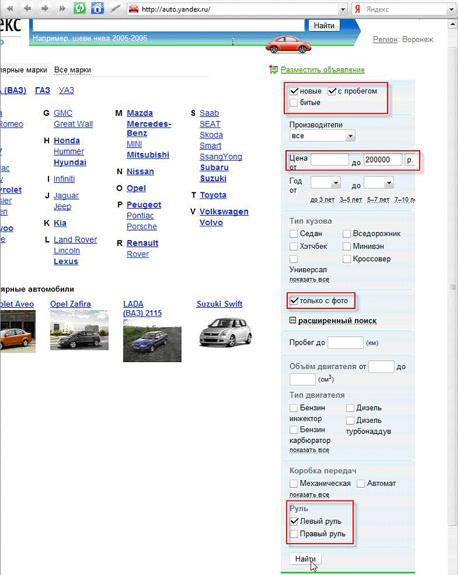Click the top Найти search button
Viewport: 458px width, 575px height.
pos(324,26)
